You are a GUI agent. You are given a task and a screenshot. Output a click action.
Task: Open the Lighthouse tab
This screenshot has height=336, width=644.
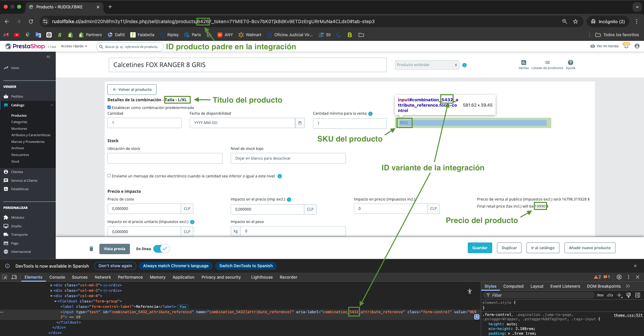tap(262, 277)
